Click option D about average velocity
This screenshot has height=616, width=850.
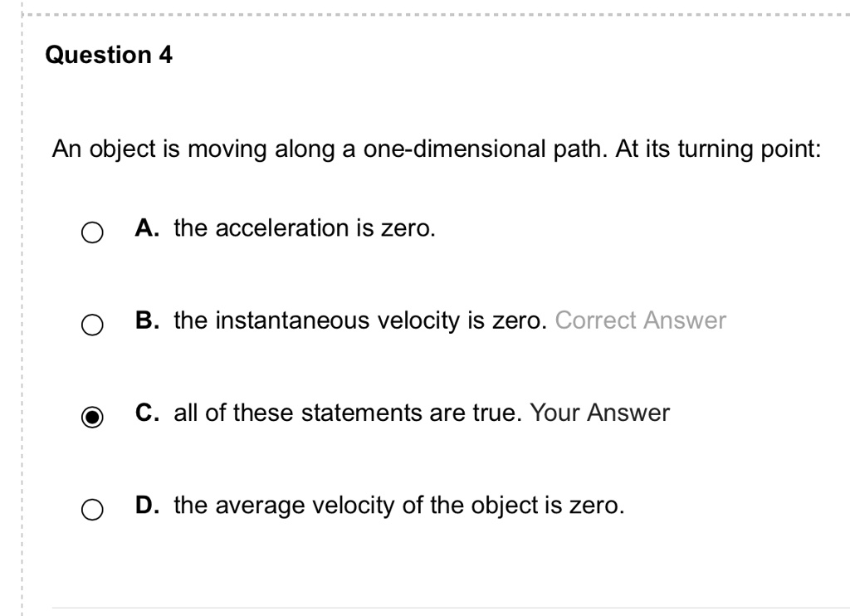tap(400, 504)
